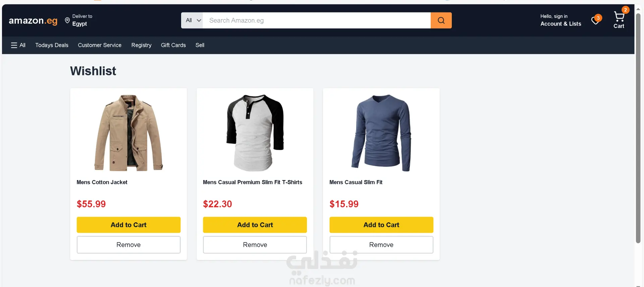Add Mens Casual Premium Slim Fit T-Shirts to cart
The width and height of the screenshot is (644, 287).
pos(255,225)
